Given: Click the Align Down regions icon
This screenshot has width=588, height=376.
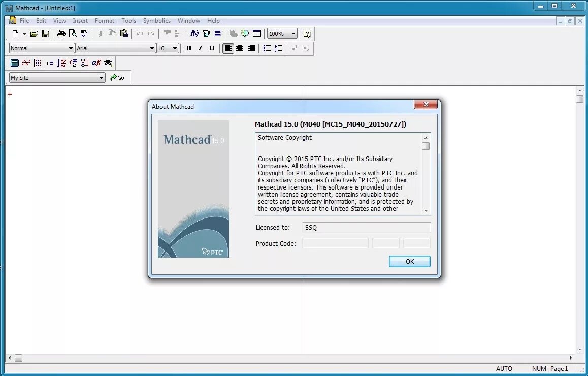Looking at the screenshot, I should pos(177,34).
